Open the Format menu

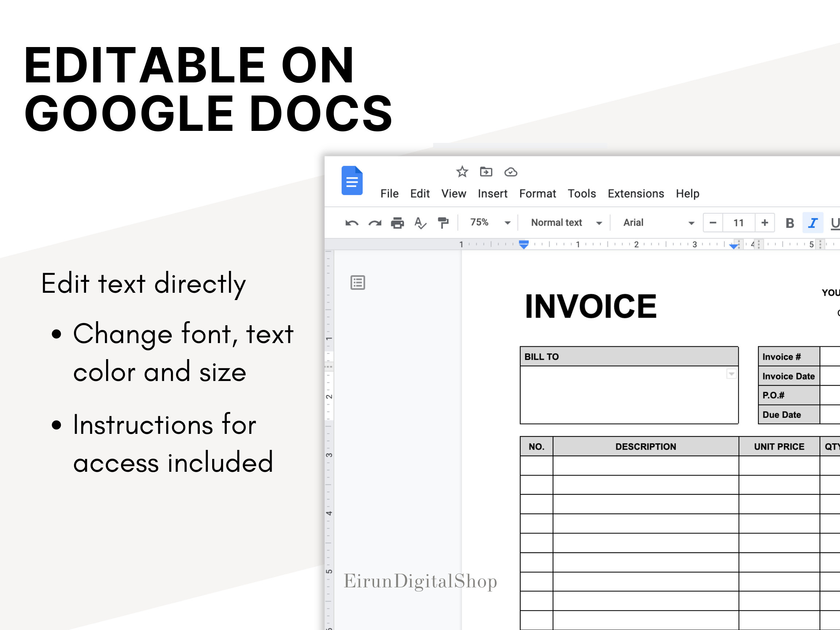pos(537,193)
